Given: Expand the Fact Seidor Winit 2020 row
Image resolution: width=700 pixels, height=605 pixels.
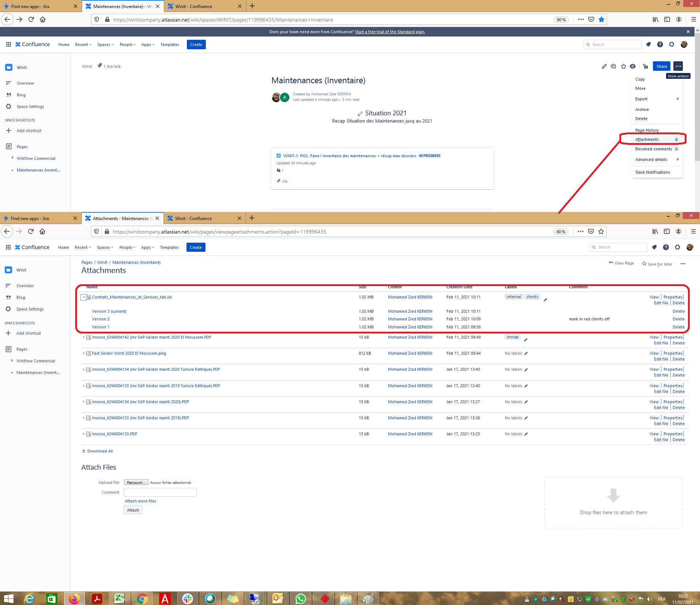Looking at the screenshot, I should point(84,353).
